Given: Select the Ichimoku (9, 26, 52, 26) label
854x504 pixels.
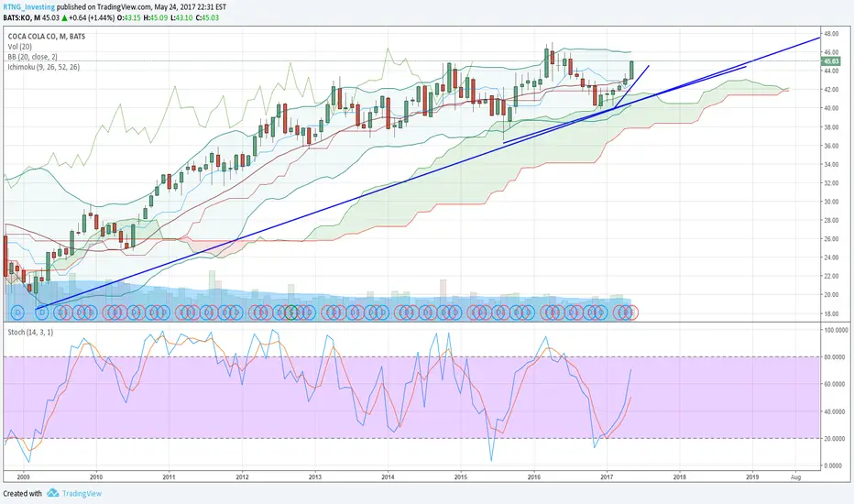Looking at the screenshot, I should pyautogui.click(x=44, y=67).
